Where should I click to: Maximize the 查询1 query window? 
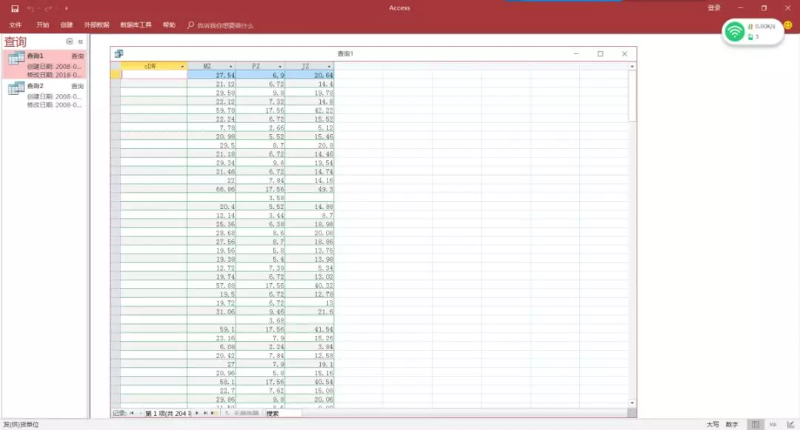tap(601, 54)
